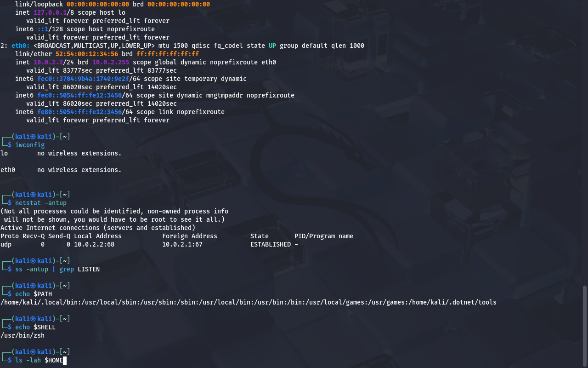The height and width of the screenshot is (368, 588).
Task: Click the 'PID/Program name' column header
Action: pos(324,236)
